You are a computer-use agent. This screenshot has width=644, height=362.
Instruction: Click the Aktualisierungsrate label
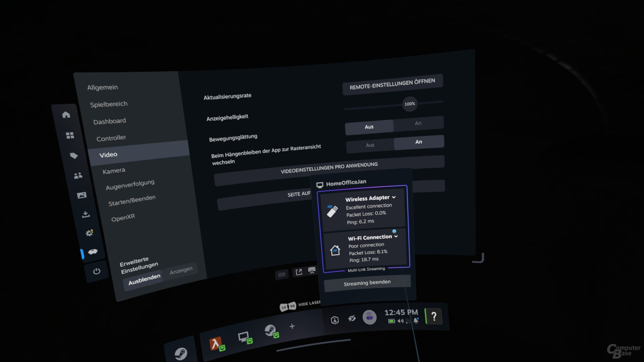tap(227, 97)
